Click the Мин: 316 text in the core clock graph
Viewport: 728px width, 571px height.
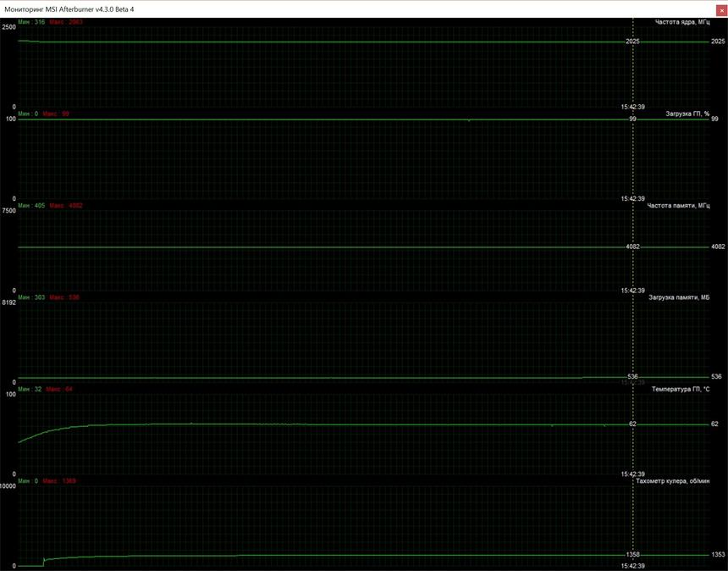pyautogui.click(x=31, y=21)
